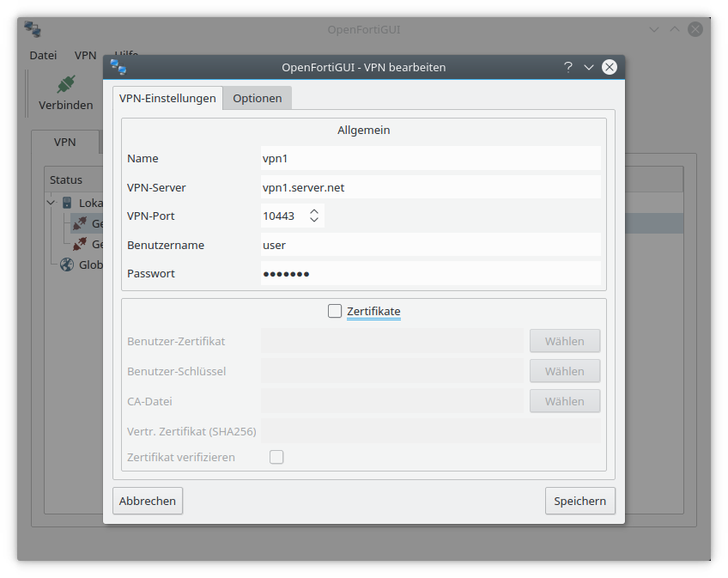Click the Verbinden plug icon in toolbar
Viewport: 728px width, 578px height.
(65, 84)
